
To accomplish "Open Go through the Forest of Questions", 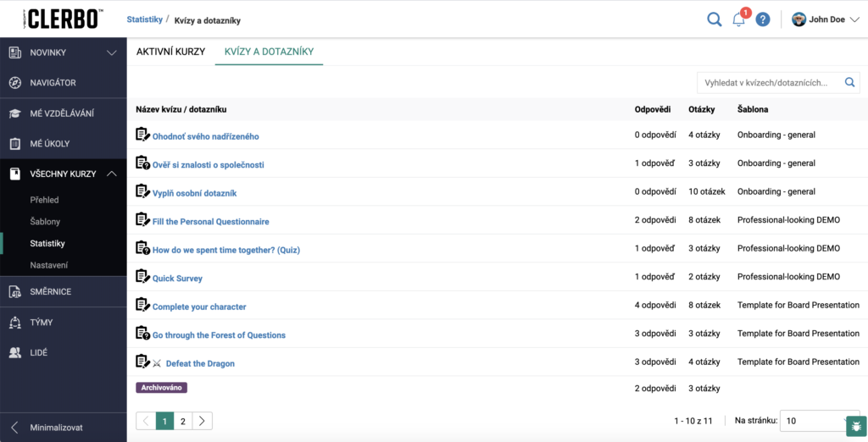I will 219,335.
